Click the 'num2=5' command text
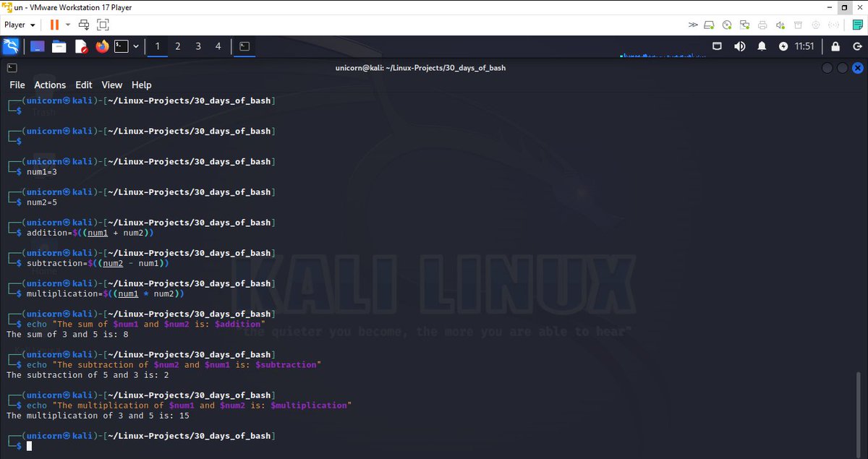The width and height of the screenshot is (868, 459). (x=41, y=202)
